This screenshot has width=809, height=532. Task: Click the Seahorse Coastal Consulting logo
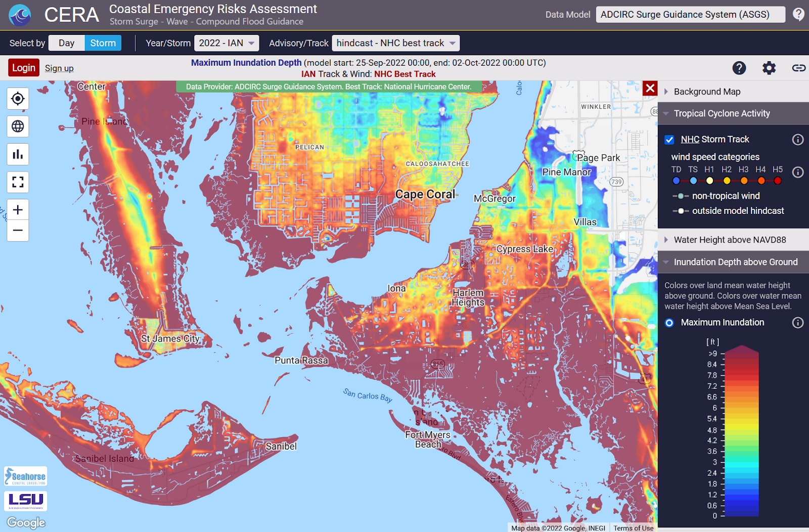coord(26,476)
